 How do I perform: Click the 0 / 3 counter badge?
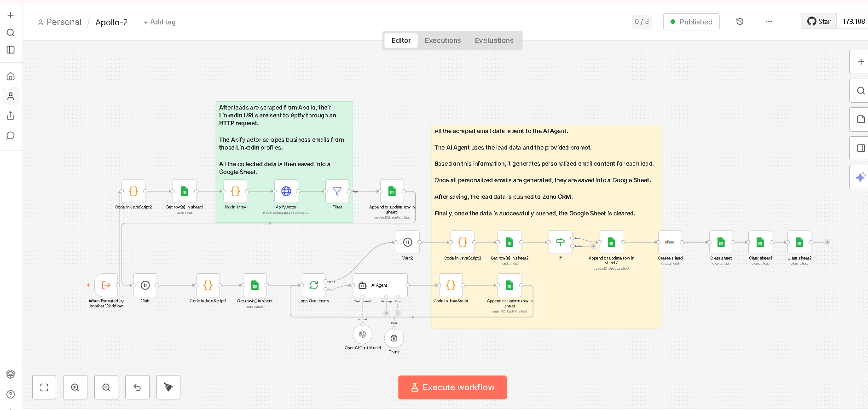pos(642,22)
